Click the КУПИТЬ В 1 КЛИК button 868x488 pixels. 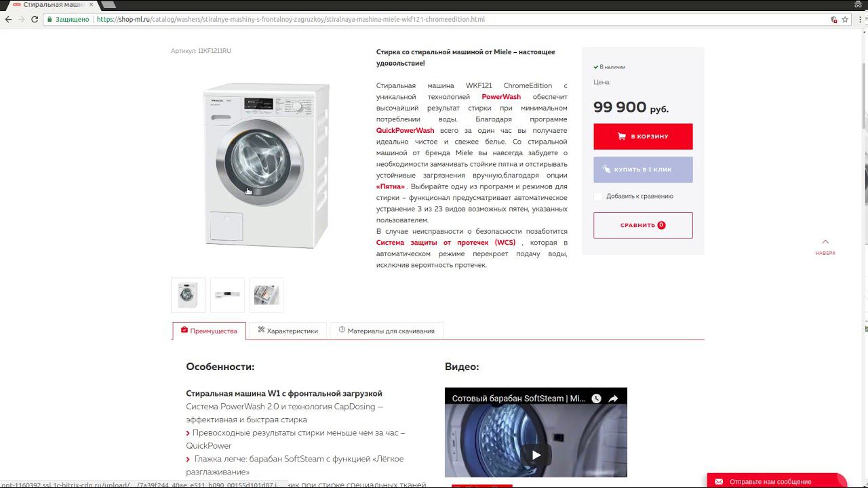(643, 169)
